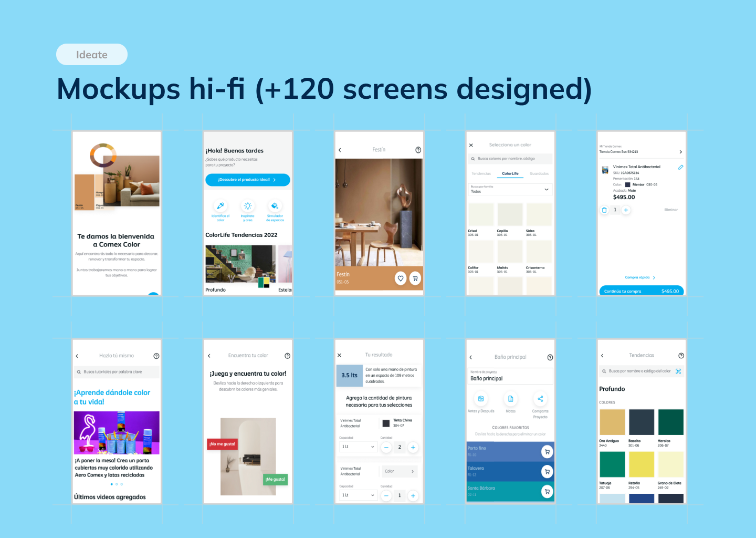
Task: Click scan icon in Tendencias search bar
Action: point(678,371)
